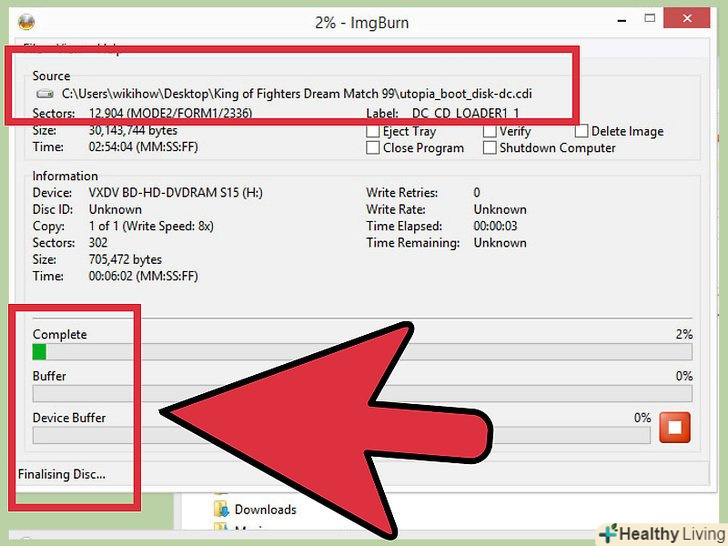
Task: Click the size value 705,472 bytes
Action: [x=125, y=260]
